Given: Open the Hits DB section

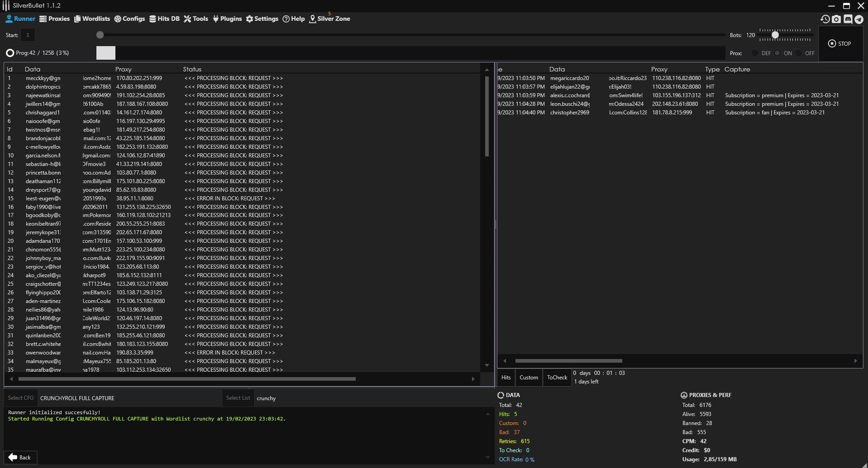Looking at the screenshot, I should click(164, 19).
